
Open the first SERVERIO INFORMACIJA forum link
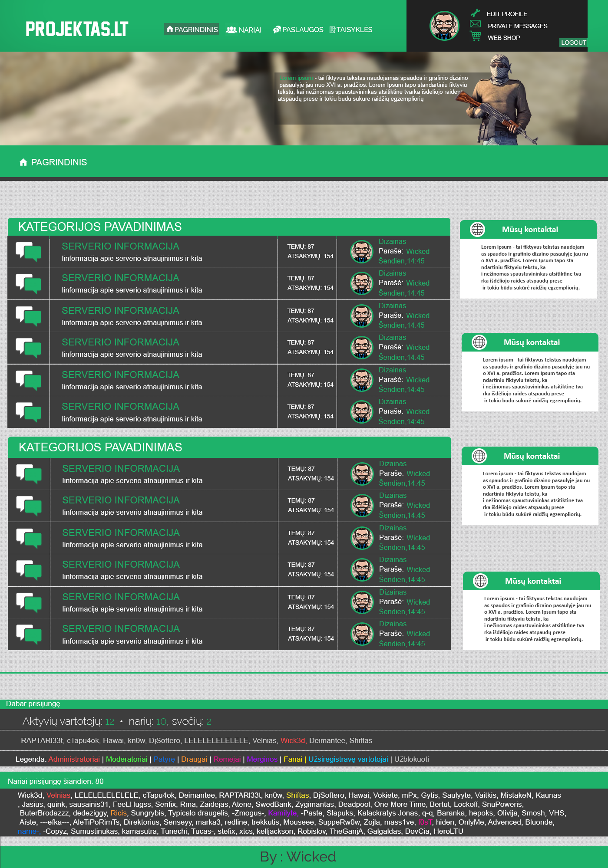click(x=120, y=246)
